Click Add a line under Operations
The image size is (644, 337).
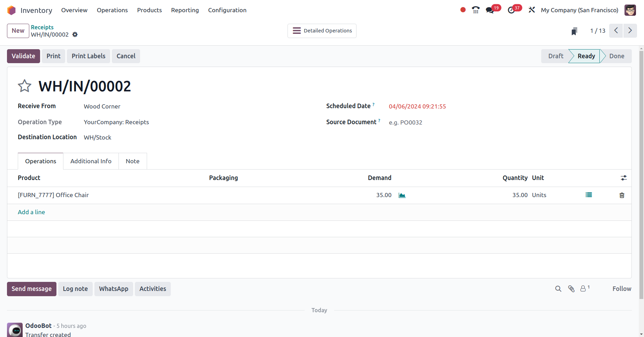click(31, 212)
